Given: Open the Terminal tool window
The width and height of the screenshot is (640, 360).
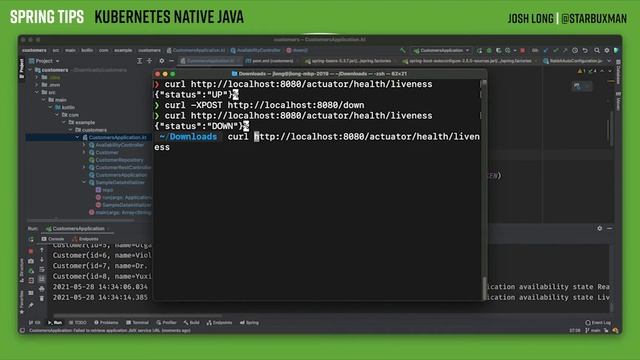Looking at the screenshot, I should pyautogui.click(x=138, y=322).
